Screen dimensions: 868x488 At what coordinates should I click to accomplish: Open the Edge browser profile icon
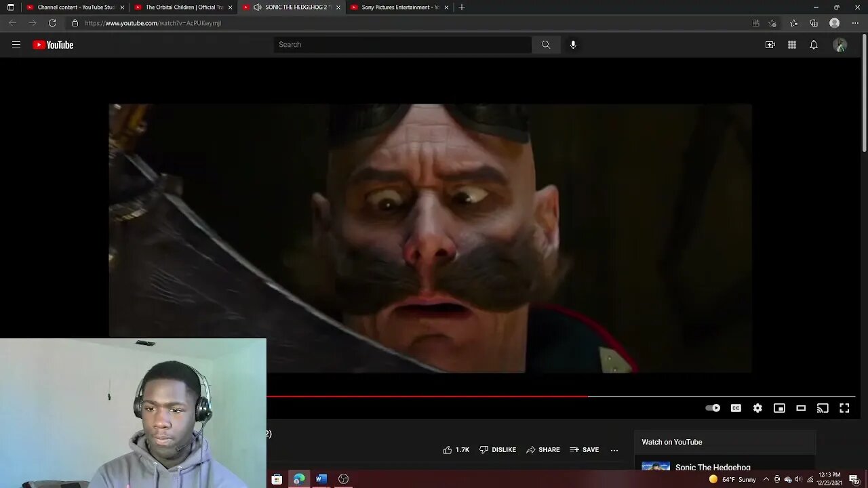[x=835, y=23]
